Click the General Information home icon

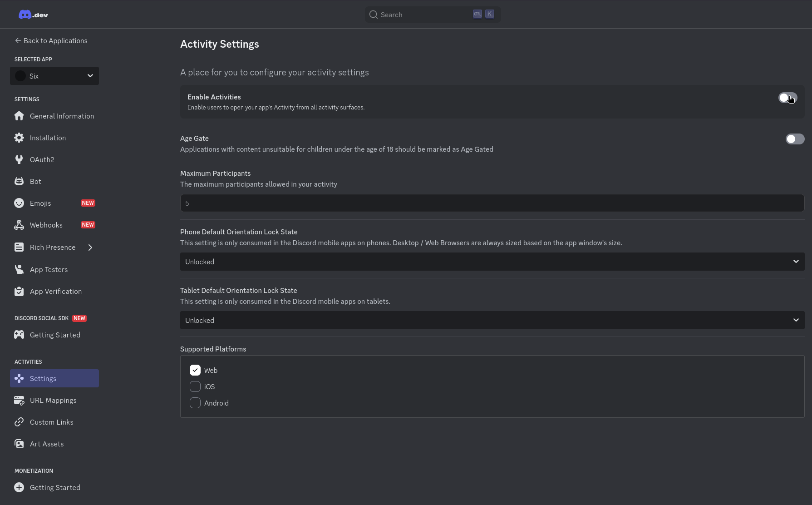click(x=19, y=116)
